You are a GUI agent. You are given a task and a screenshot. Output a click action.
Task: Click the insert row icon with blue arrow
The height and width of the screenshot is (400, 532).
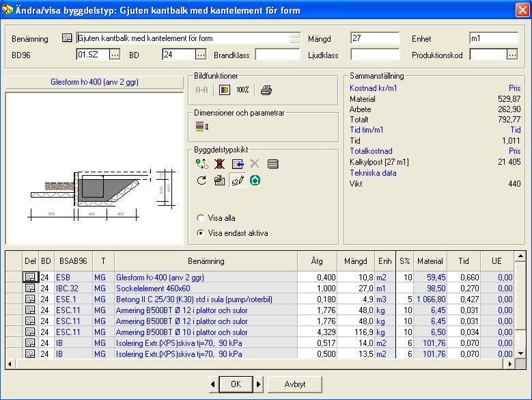click(x=238, y=164)
